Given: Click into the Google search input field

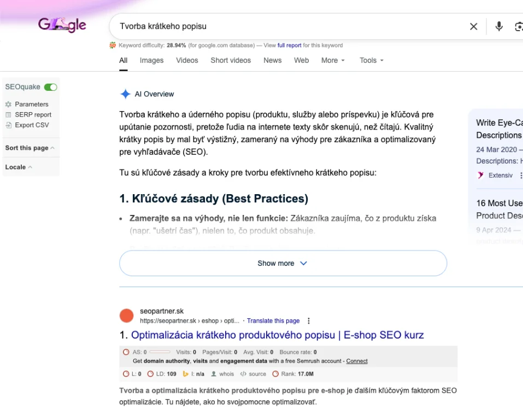Looking at the screenshot, I should (284, 26).
